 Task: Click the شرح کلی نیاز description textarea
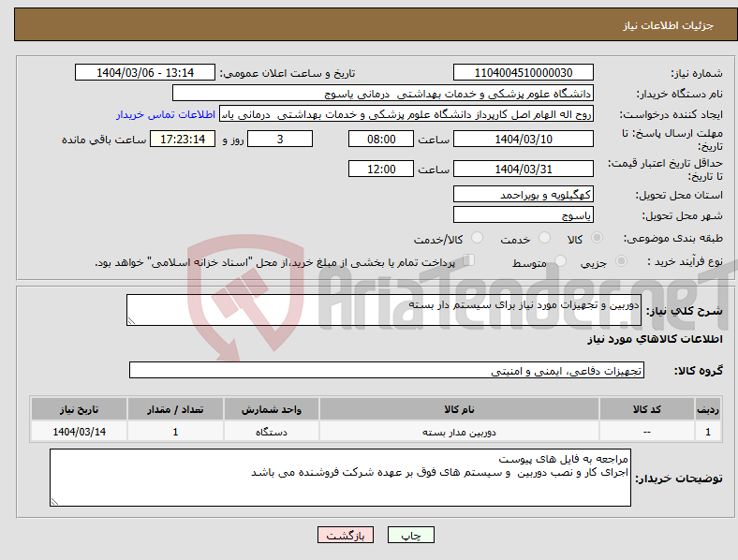point(384,310)
